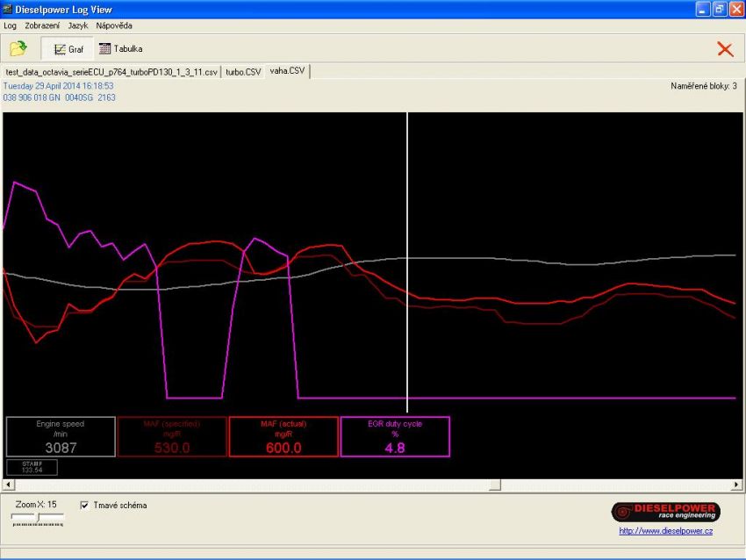Click the graph scrollbar left arrow
Image resolution: width=746 pixels, height=560 pixels.
point(9,485)
